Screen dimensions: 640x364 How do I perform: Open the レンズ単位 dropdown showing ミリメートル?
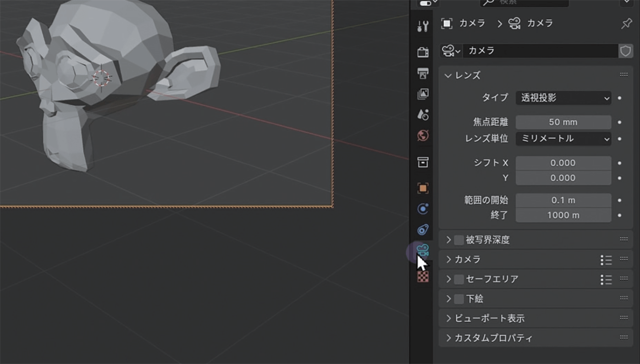click(563, 139)
